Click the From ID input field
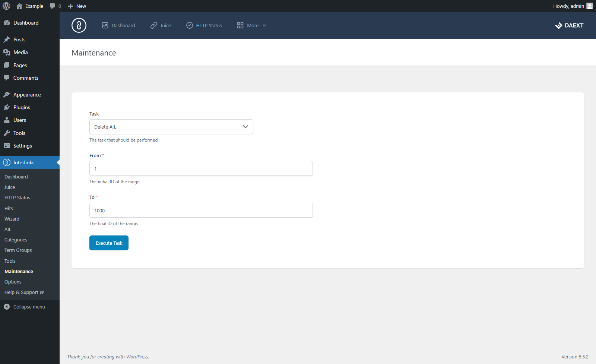Image resolution: width=596 pixels, height=364 pixels. [201, 168]
